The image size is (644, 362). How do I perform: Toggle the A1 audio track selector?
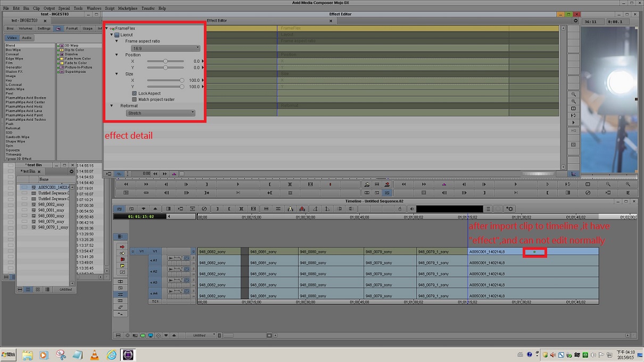coord(155,260)
